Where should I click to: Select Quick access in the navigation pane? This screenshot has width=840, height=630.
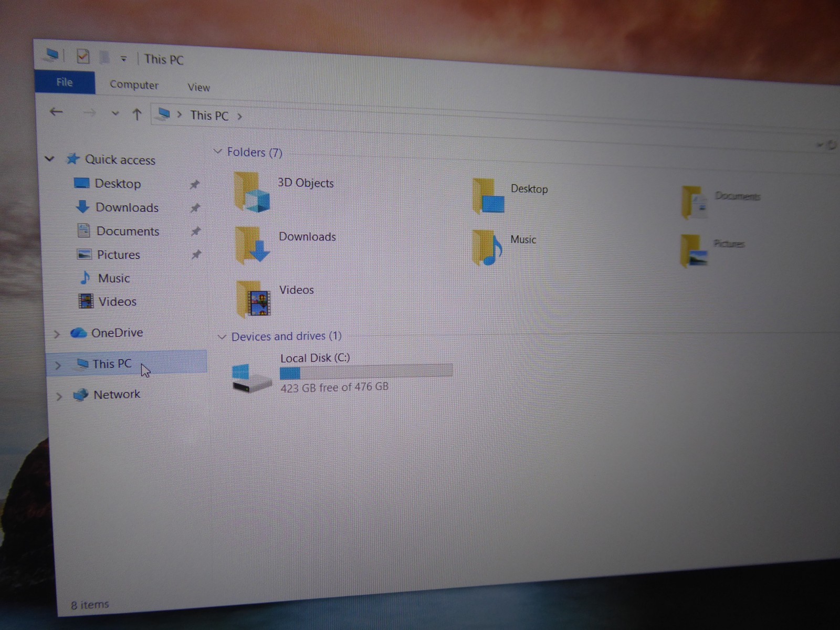[120, 160]
